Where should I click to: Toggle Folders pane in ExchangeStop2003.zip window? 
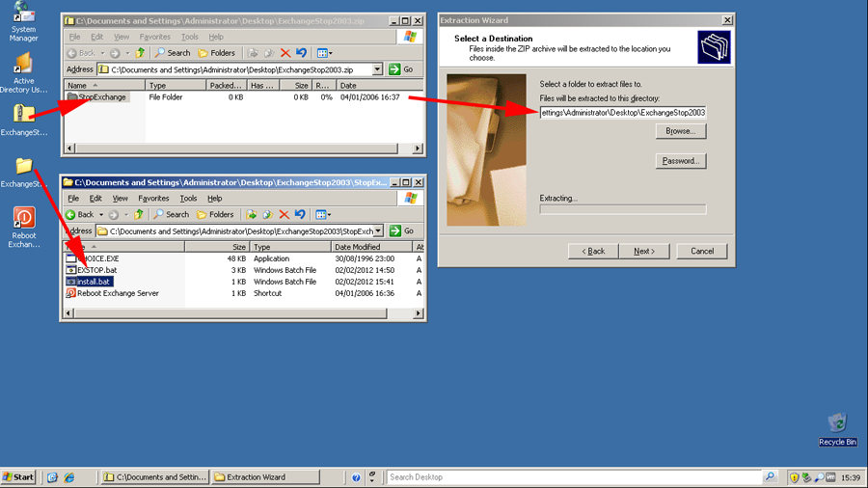216,53
